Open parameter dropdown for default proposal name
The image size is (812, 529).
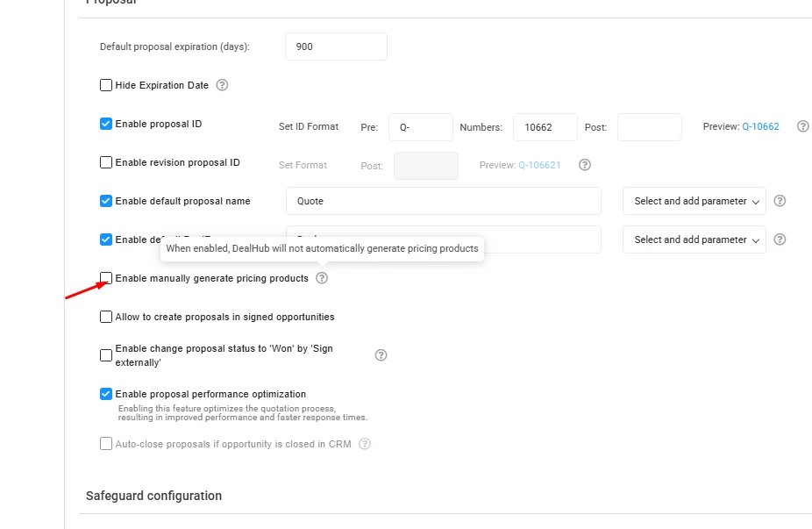coord(694,201)
